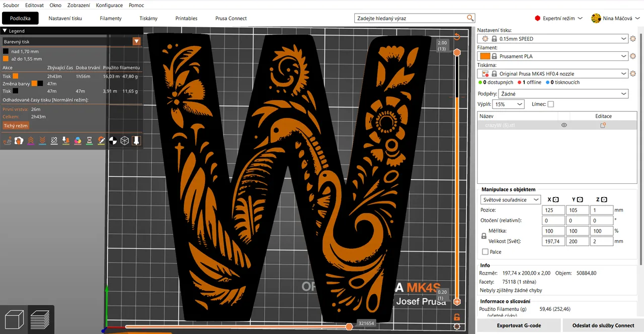
Task: Toggle tool marker nozzle icon
Action: [x=136, y=141]
